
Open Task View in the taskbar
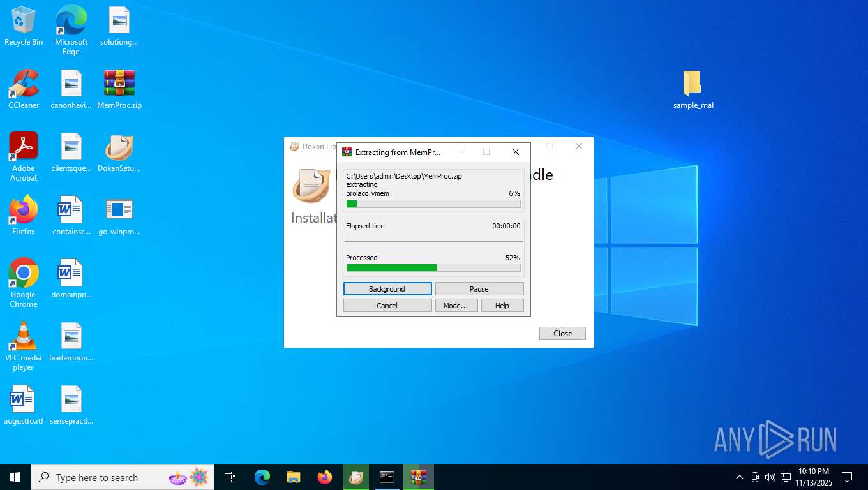[x=230, y=477]
